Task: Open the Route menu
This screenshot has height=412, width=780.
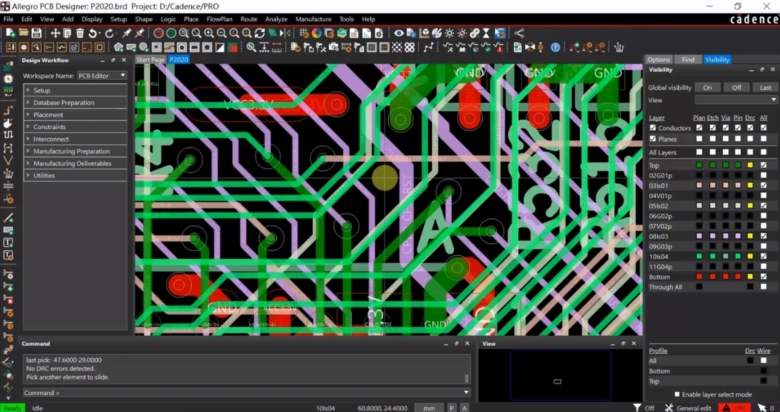Action: pyautogui.click(x=249, y=19)
